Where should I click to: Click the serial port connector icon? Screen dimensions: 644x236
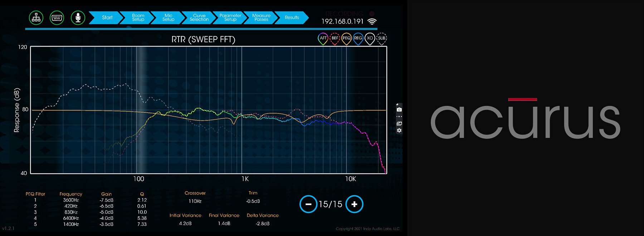[x=57, y=18]
